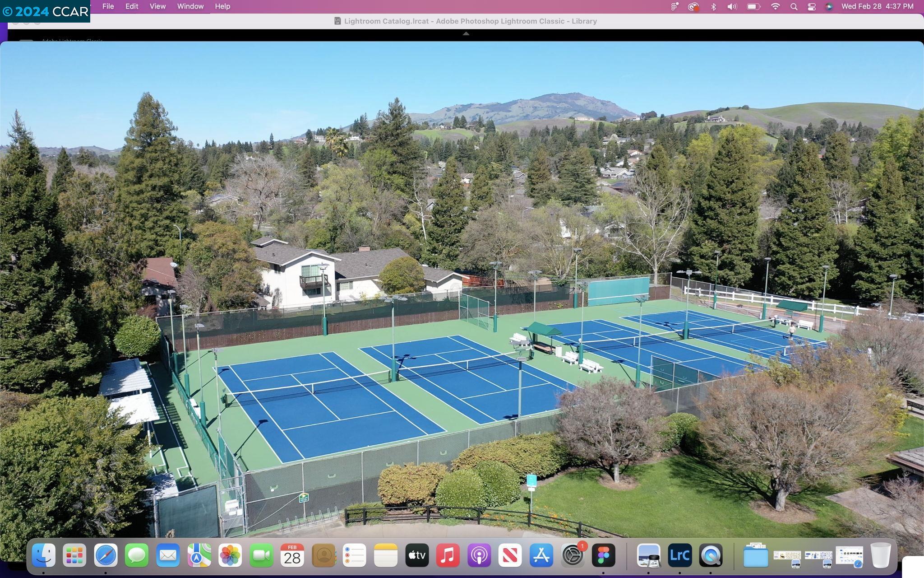Open Apple TV app in dock
924x578 pixels.
[x=417, y=555]
